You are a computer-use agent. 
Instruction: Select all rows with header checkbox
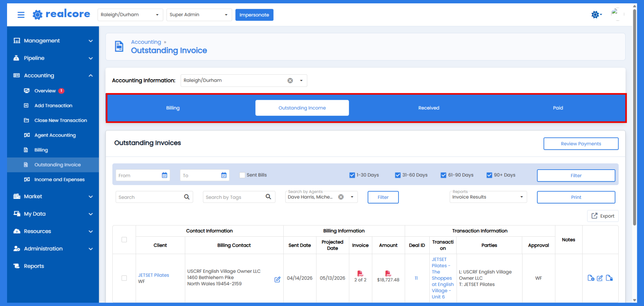point(124,239)
